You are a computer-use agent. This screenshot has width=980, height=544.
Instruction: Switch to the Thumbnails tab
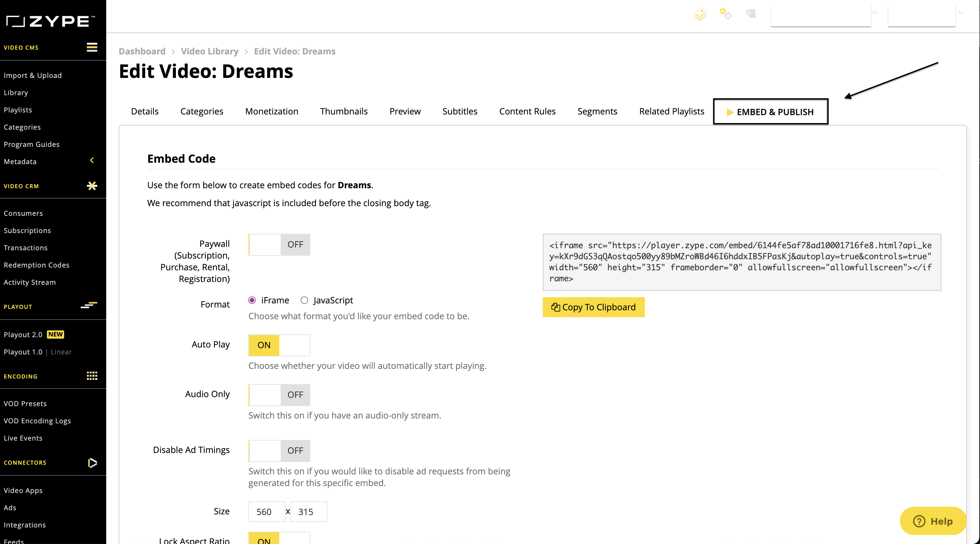[x=343, y=111]
